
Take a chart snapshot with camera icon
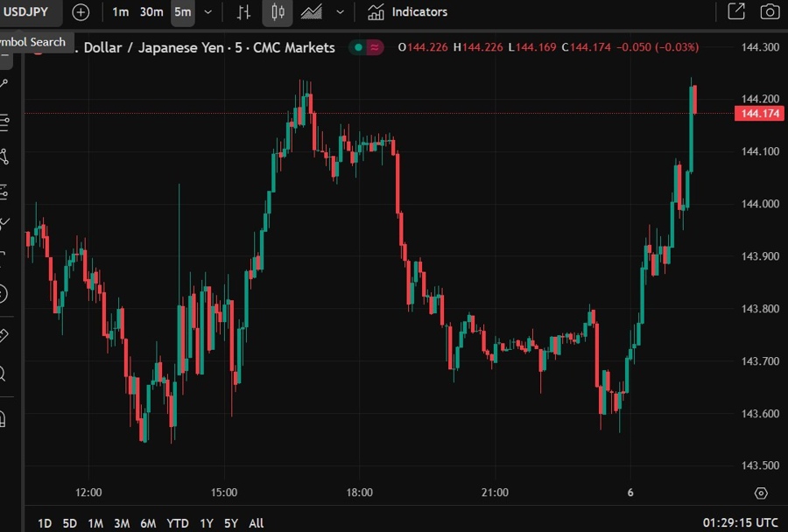point(769,12)
